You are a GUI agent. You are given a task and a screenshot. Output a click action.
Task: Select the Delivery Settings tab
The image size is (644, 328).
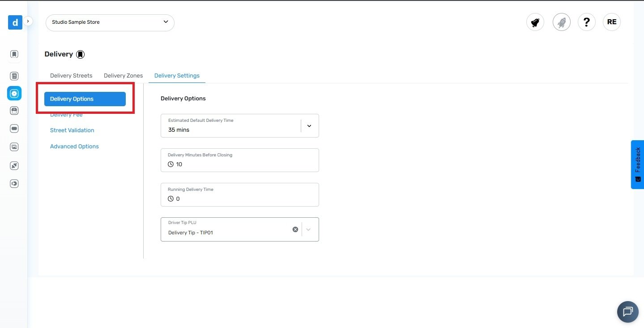pos(177,76)
